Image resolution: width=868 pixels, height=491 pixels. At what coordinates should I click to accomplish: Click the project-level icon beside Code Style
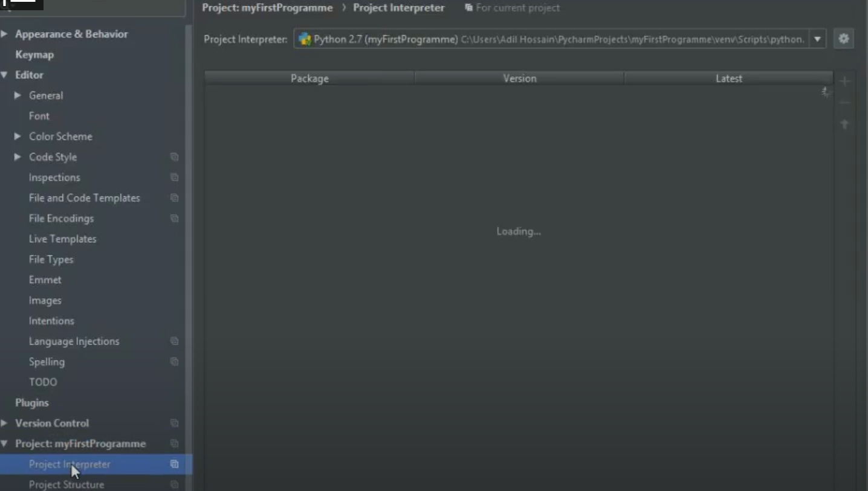click(174, 157)
